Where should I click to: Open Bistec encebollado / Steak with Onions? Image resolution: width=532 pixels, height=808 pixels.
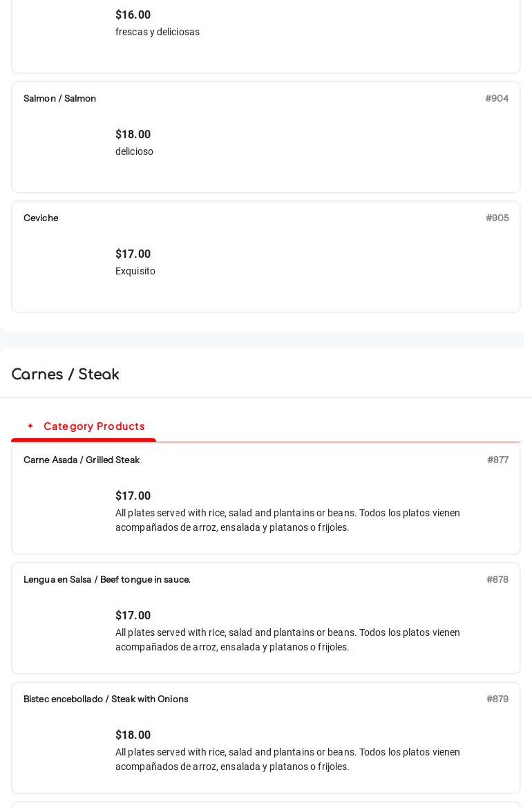coord(106,699)
